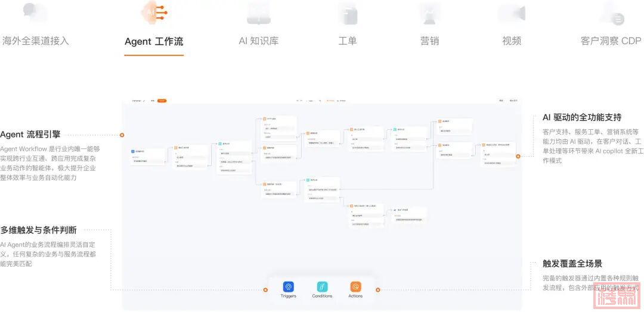644x312 pixels.
Task: Click the chat bubble icon above 海外全渠道接入
Action: click(35, 12)
